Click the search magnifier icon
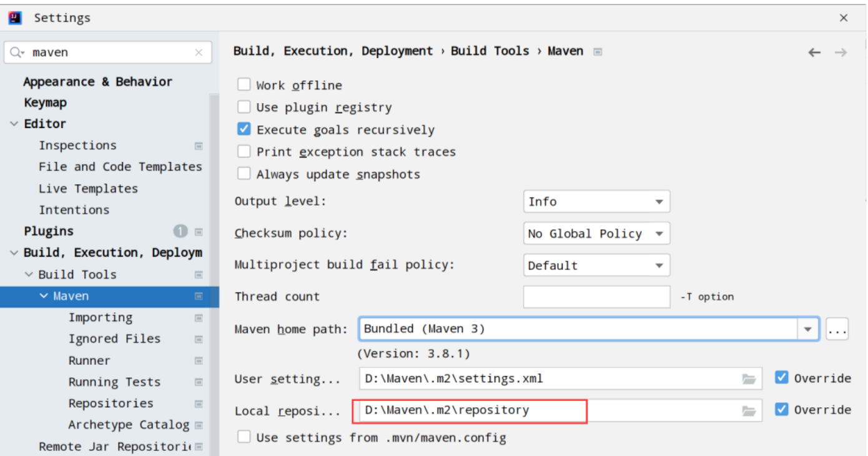 tap(16, 52)
